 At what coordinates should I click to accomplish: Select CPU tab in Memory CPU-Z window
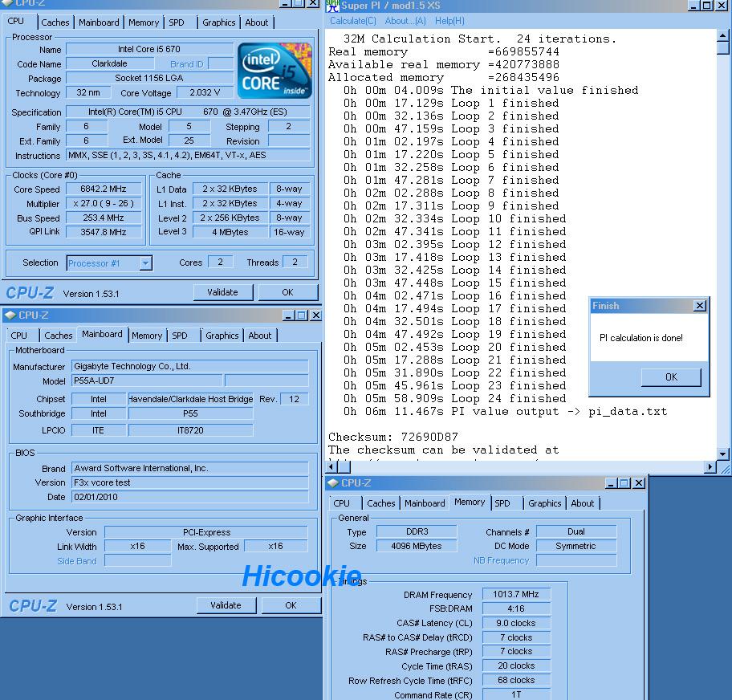pyautogui.click(x=341, y=503)
